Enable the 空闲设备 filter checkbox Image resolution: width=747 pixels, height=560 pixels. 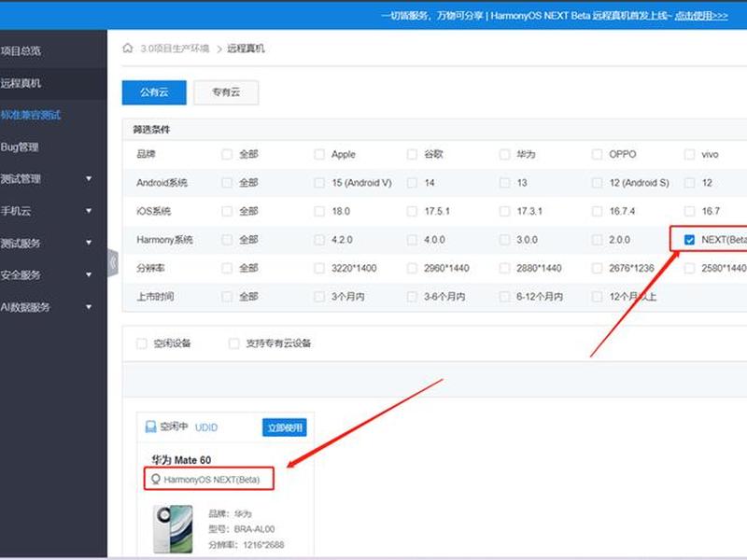pos(142,343)
